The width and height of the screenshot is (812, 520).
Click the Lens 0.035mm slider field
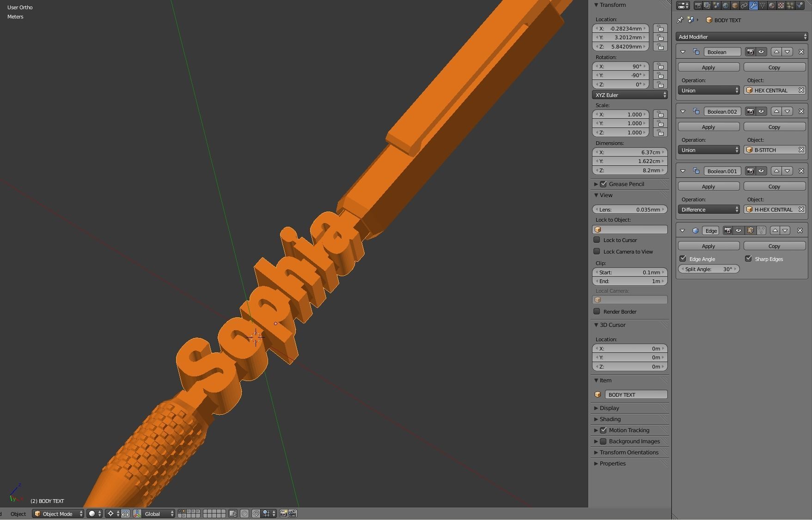click(630, 209)
